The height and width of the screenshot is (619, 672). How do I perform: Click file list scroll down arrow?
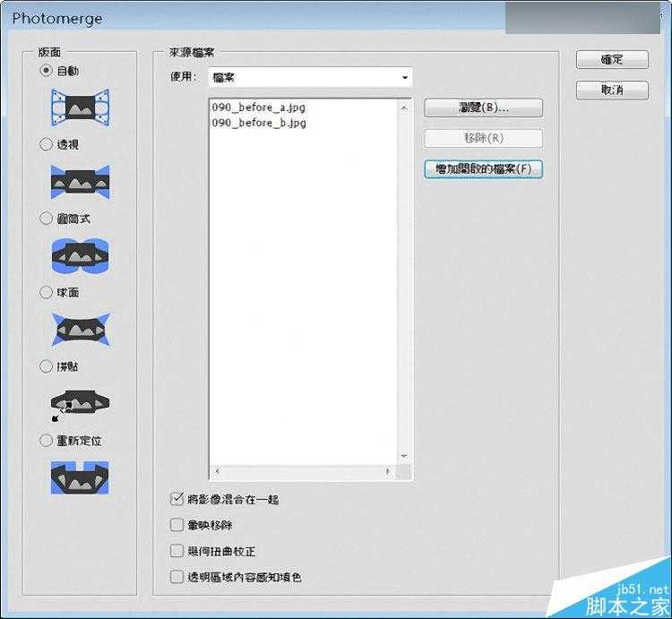pyautogui.click(x=404, y=456)
